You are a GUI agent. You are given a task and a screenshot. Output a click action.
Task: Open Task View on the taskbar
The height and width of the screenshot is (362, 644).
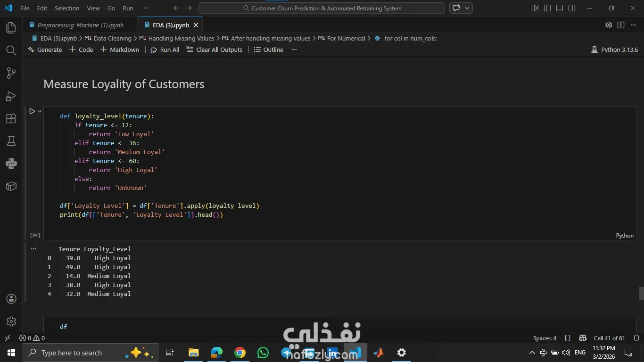[x=170, y=353]
